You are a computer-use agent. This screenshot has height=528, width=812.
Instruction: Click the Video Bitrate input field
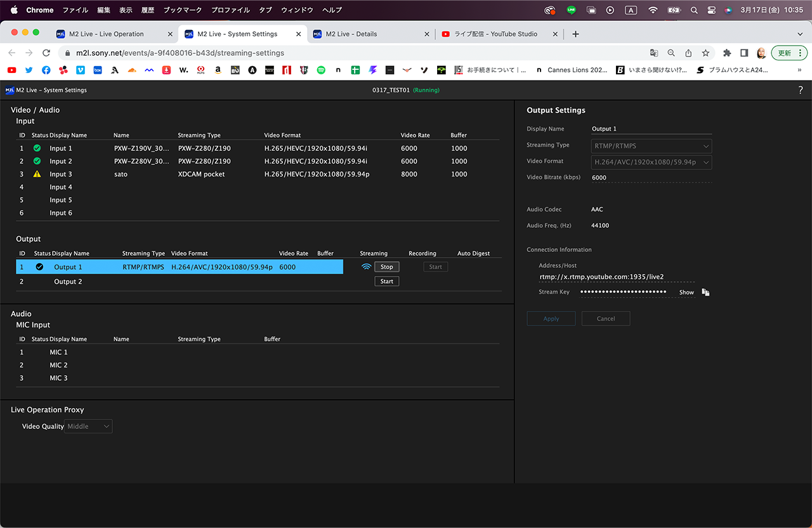click(650, 178)
